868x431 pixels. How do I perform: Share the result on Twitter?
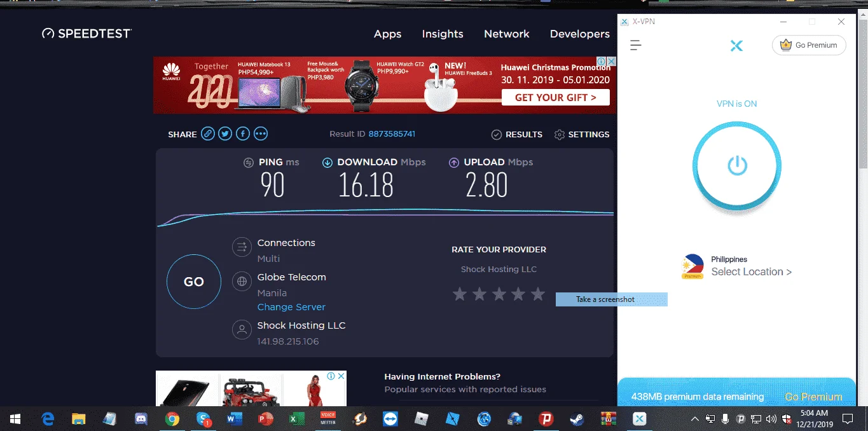[225, 134]
